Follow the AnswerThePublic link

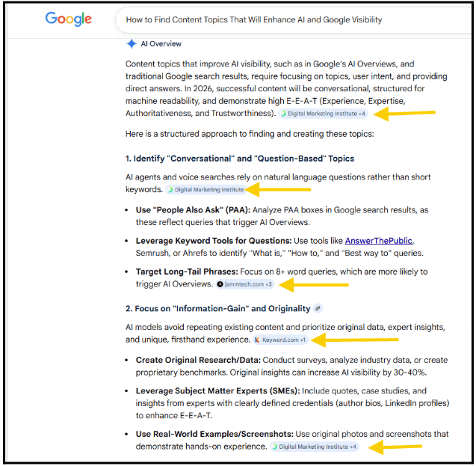point(379,241)
